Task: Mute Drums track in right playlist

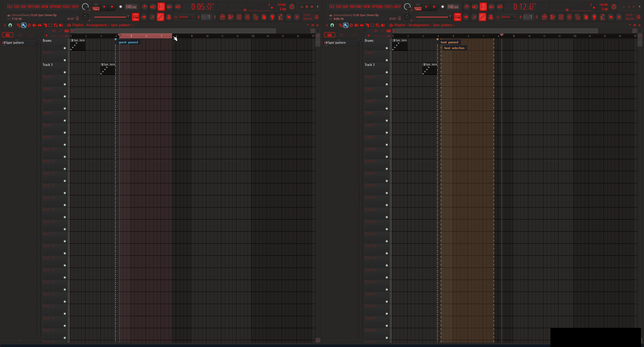Action: coord(387,48)
